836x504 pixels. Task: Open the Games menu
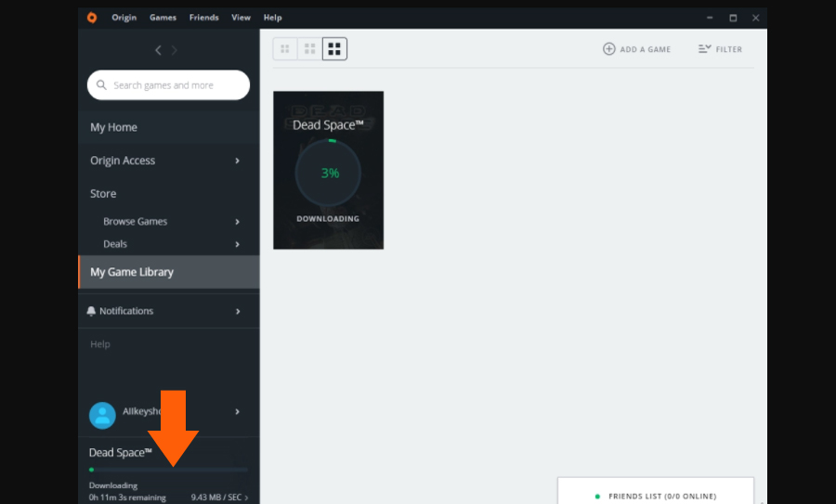(162, 18)
